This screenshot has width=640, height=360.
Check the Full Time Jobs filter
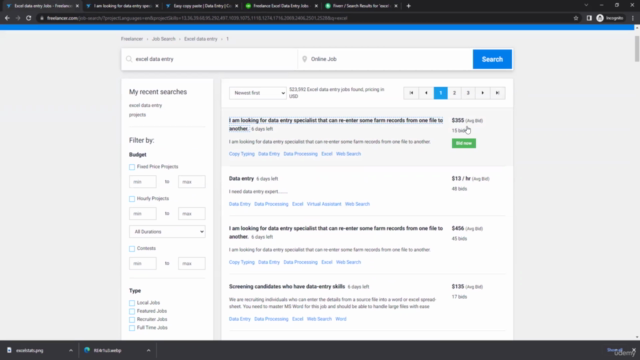pos(132,328)
